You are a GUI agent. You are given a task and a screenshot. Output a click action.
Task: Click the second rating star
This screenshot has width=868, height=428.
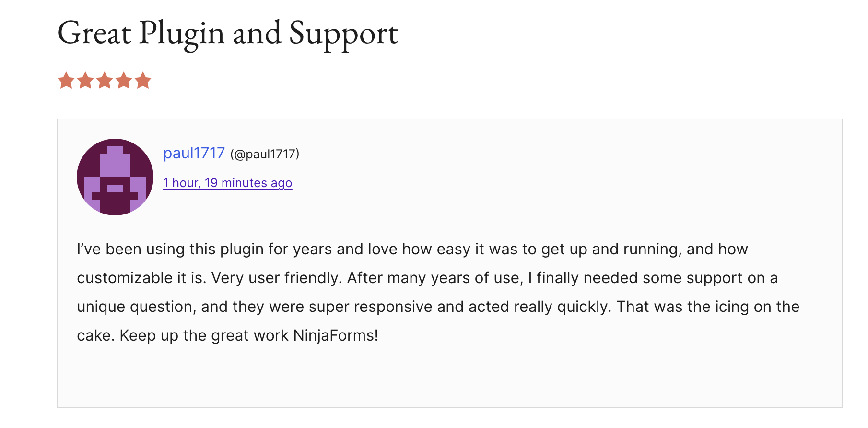(85, 81)
